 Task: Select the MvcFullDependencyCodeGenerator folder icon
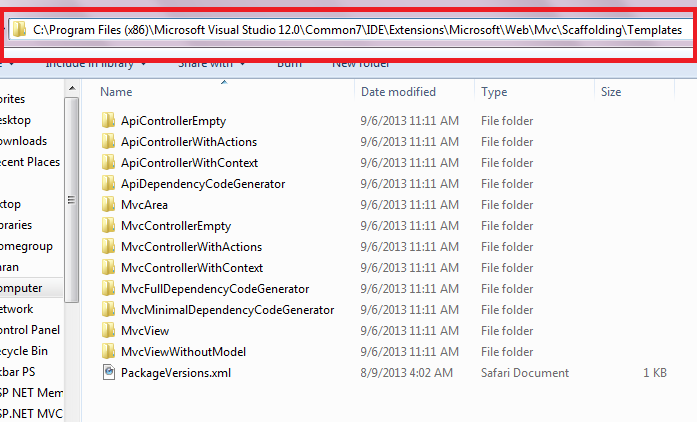[108, 288]
